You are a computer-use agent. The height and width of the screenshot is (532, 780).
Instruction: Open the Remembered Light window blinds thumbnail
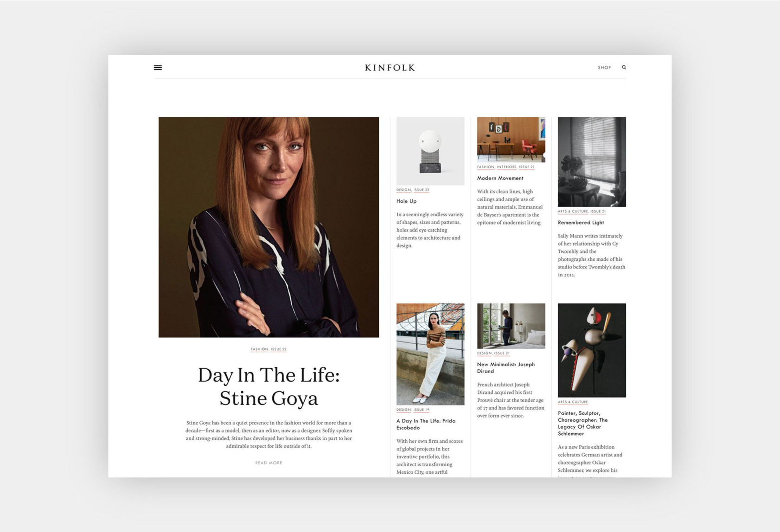pos(592,162)
